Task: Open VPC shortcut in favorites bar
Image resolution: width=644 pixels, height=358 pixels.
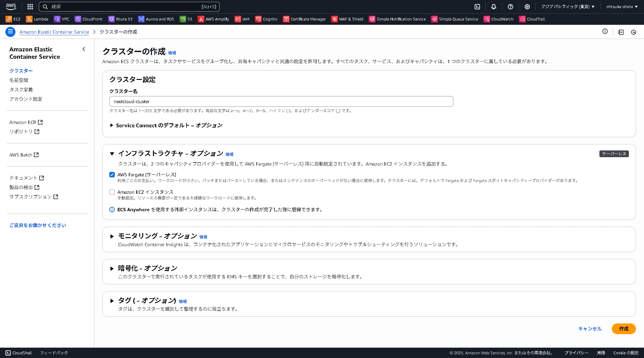Action: pyautogui.click(x=62, y=19)
